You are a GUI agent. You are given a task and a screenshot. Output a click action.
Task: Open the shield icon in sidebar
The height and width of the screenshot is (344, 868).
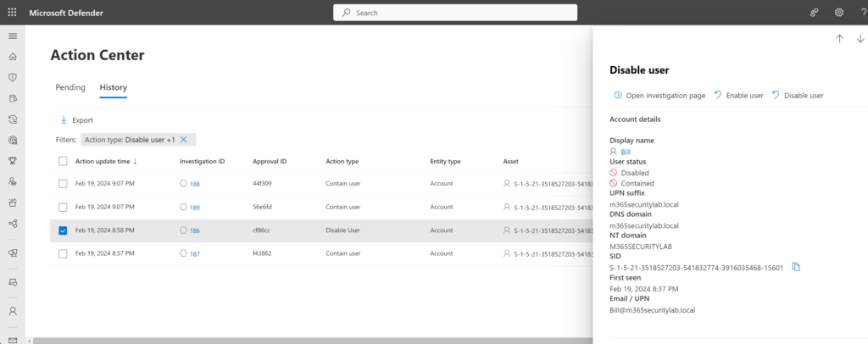pos(13,77)
